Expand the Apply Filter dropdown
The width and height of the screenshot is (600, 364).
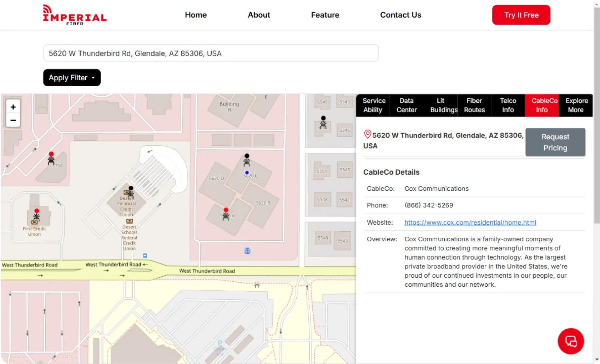tap(72, 78)
